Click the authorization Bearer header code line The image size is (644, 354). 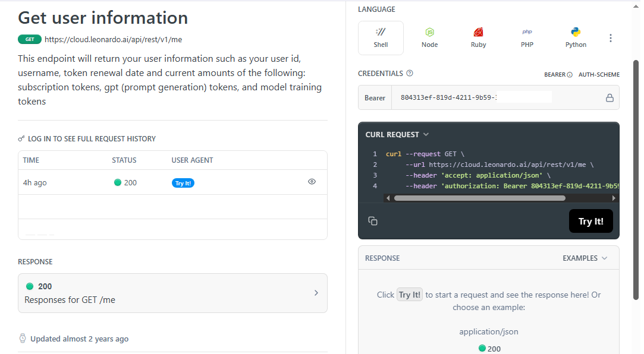pos(512,186)
